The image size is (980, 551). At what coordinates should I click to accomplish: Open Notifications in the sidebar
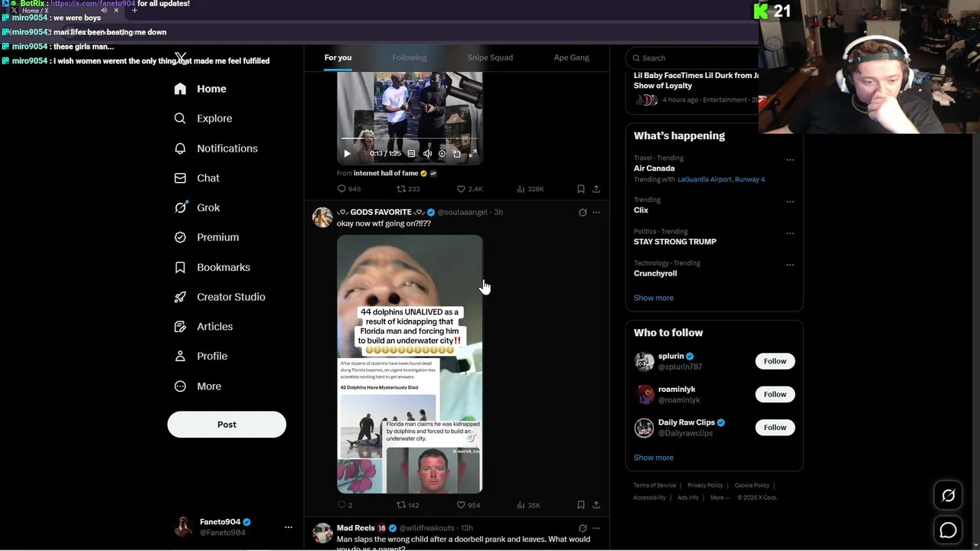(x=216, y=148)
